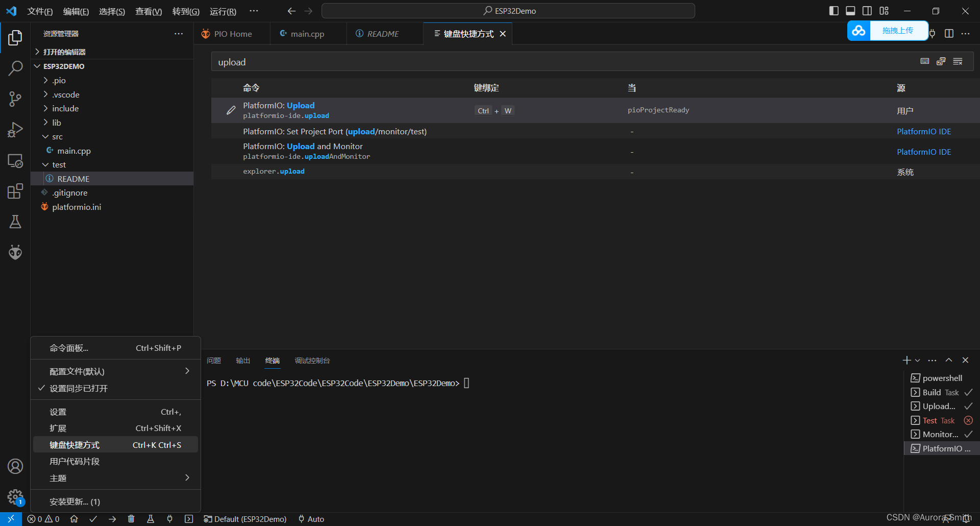The image size is (980, 526).
Task: Toggle secondary side bar layout button
Action: click(x=867, y=11)
